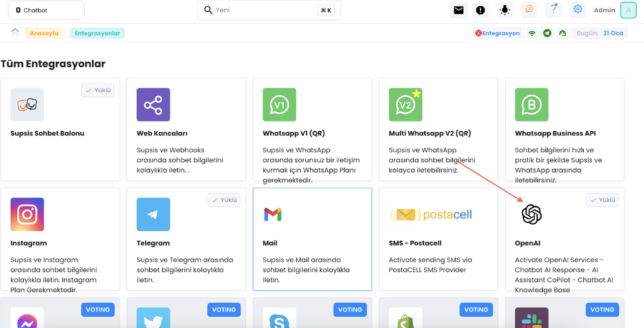Viewport: 644px width, 328px height.
Task: Collapse the double chevron up arrow
Action: pos(15,32)
